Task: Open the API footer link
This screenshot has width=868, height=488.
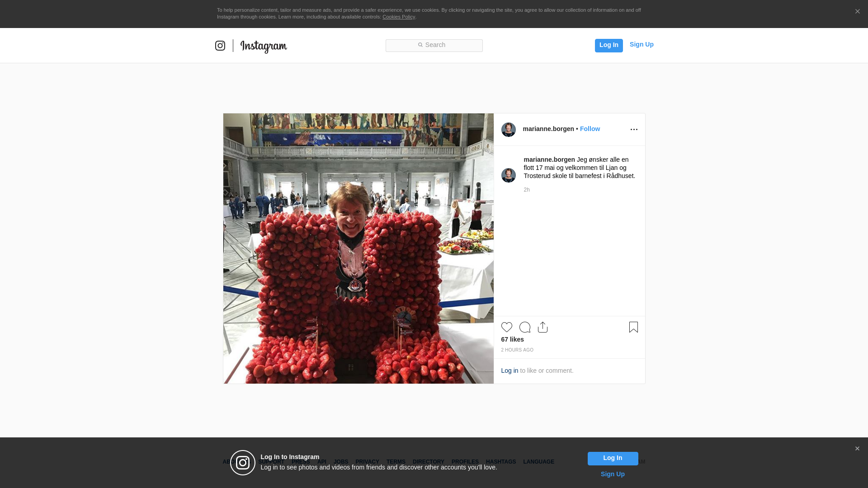Action: tap(322, 462)
